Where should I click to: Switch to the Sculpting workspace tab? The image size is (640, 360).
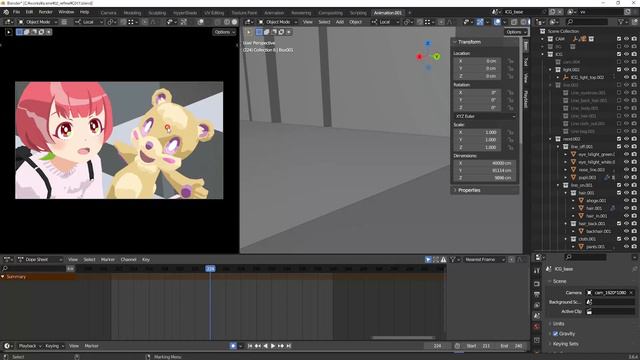click(157, 13)
